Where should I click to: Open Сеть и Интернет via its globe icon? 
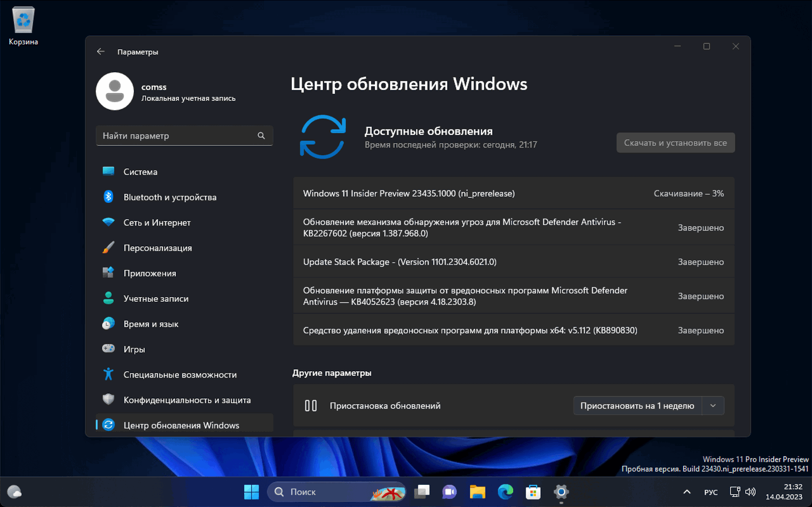pyautogui.click(x=108, y=222)
